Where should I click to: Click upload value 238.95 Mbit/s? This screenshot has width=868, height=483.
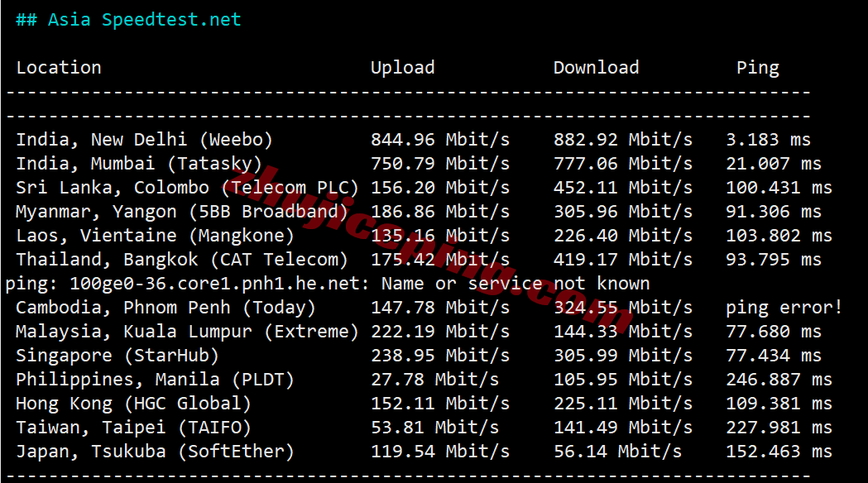(x=440, y=356)
